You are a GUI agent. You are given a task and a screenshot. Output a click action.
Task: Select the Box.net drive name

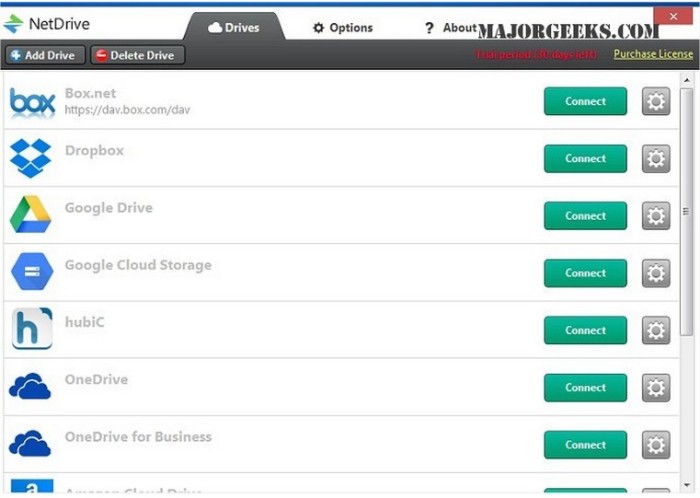[x=91, y=93]
